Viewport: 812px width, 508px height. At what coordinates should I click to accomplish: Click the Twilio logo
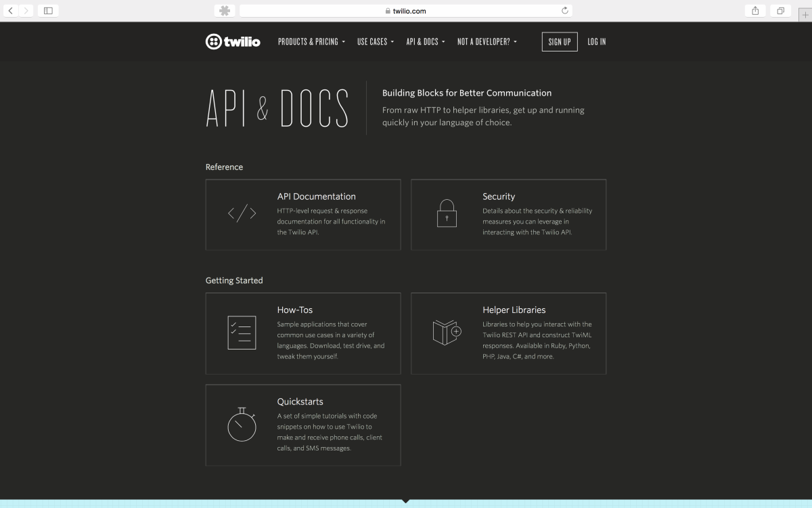(x=233, y=41)
